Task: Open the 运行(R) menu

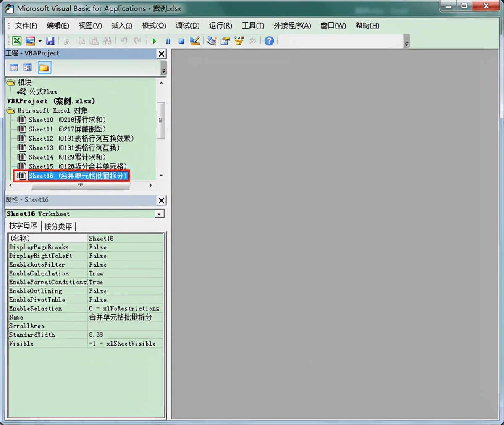Action: click(220, 26)
